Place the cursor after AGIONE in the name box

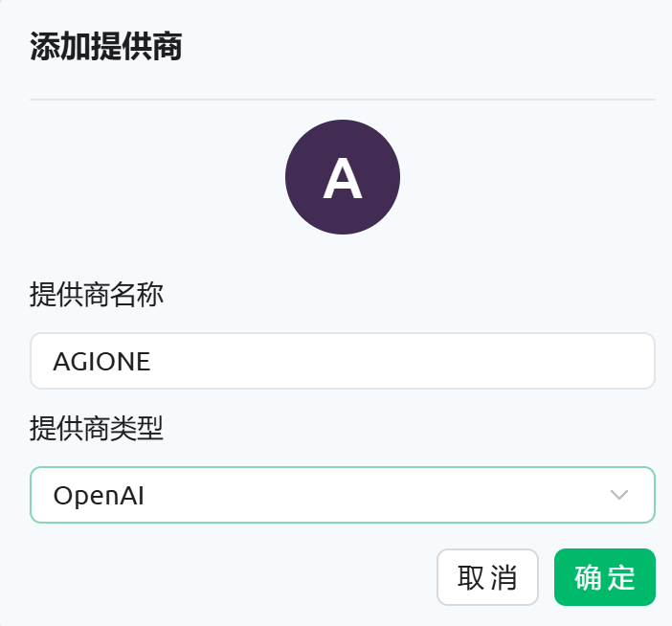click(x=151, y=362)
